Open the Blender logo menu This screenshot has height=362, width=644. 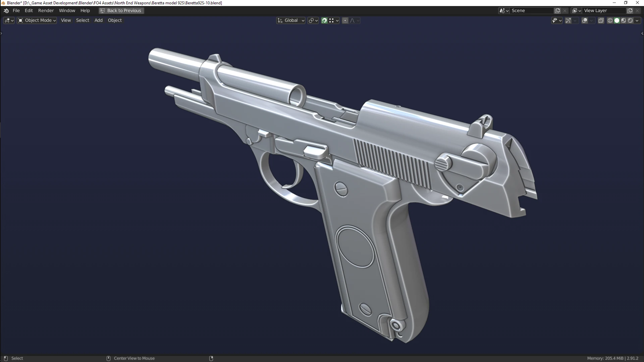[6, 11]
